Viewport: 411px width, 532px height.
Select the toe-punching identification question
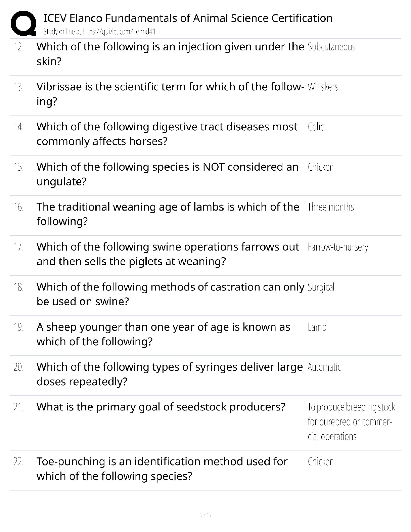coord(162,469)
